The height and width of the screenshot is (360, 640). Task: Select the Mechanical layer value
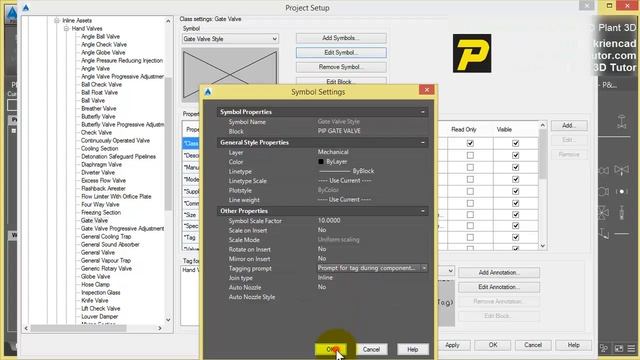tap(333, 152)
